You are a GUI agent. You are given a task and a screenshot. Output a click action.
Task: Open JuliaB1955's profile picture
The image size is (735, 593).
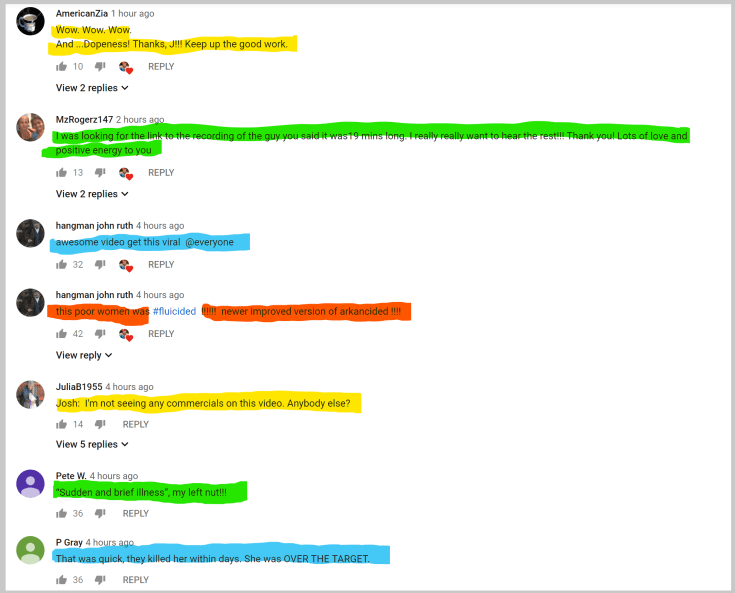[31, 394]
